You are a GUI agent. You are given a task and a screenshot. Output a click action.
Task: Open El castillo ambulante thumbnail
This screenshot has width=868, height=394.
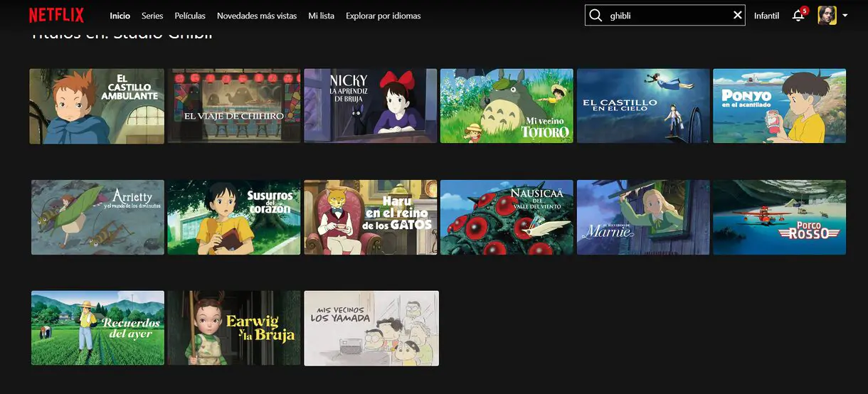pyautogui.click(x=97, y=106)
